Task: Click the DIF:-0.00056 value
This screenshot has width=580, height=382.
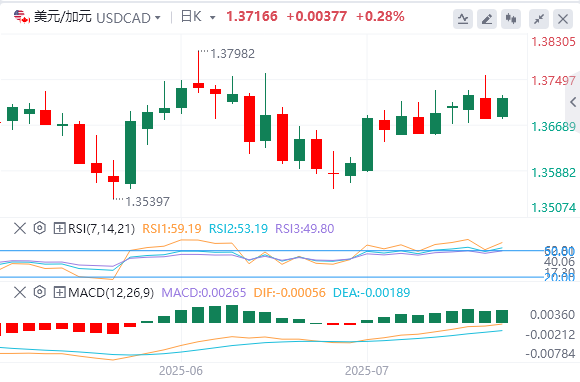Action: (x=290, y=293)
